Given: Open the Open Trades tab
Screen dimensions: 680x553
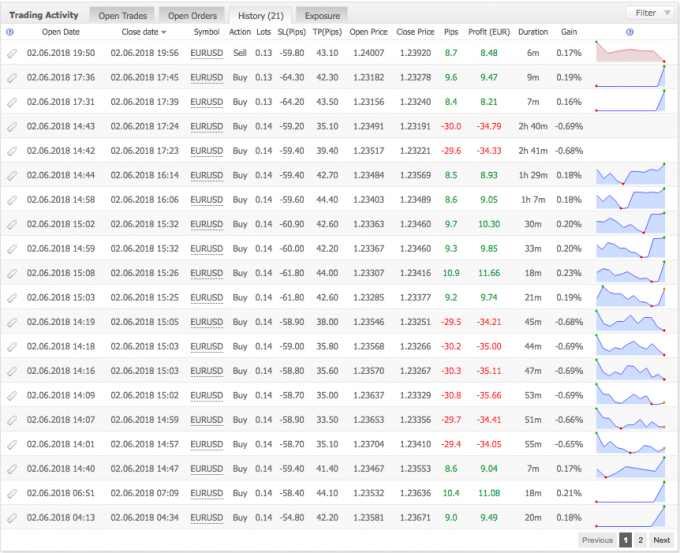Looking at the screenshot, I should [122, 16].
